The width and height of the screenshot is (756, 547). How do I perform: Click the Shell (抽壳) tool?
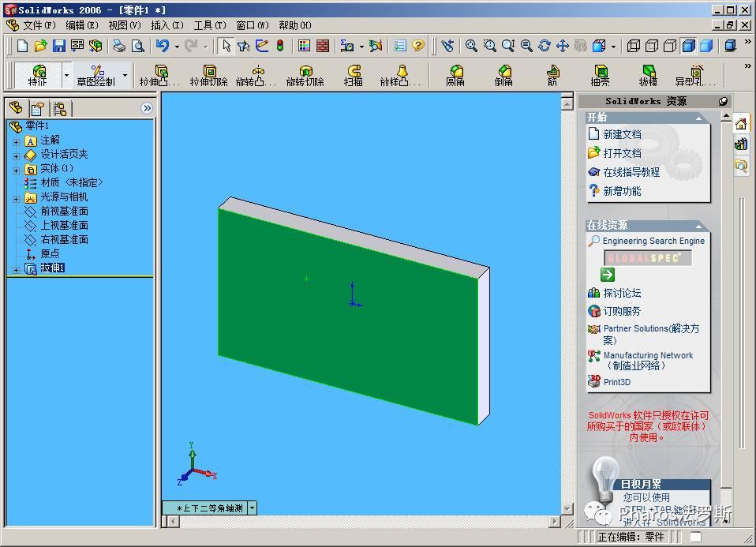[x=601, y=76]
